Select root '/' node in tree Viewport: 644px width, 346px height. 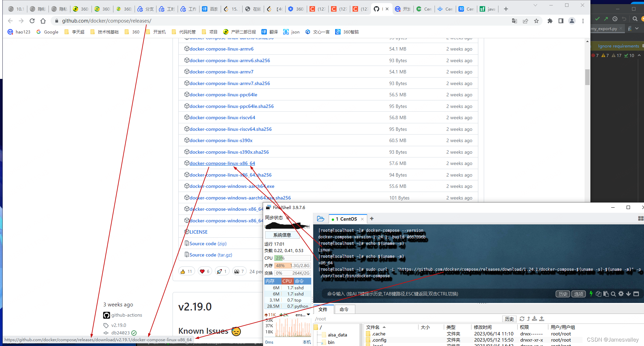pyautogui.click(x=318, y=327)
